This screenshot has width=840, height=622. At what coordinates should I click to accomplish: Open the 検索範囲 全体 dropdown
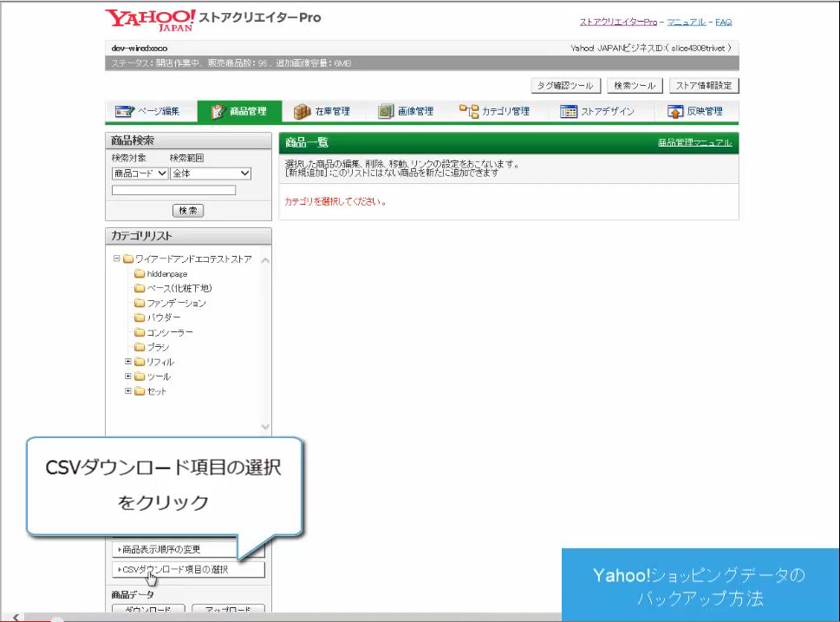click(211, 174)
